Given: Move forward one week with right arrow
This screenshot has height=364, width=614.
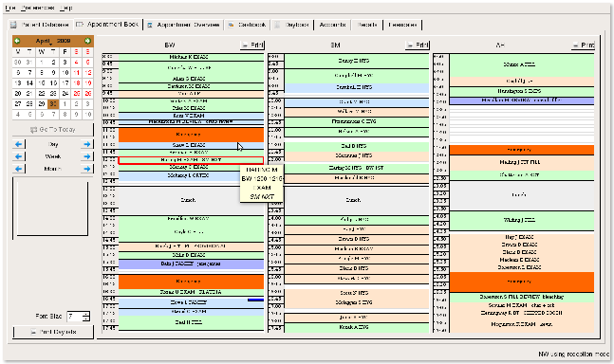Looking at the screenshot, I should tap(87, 156).
